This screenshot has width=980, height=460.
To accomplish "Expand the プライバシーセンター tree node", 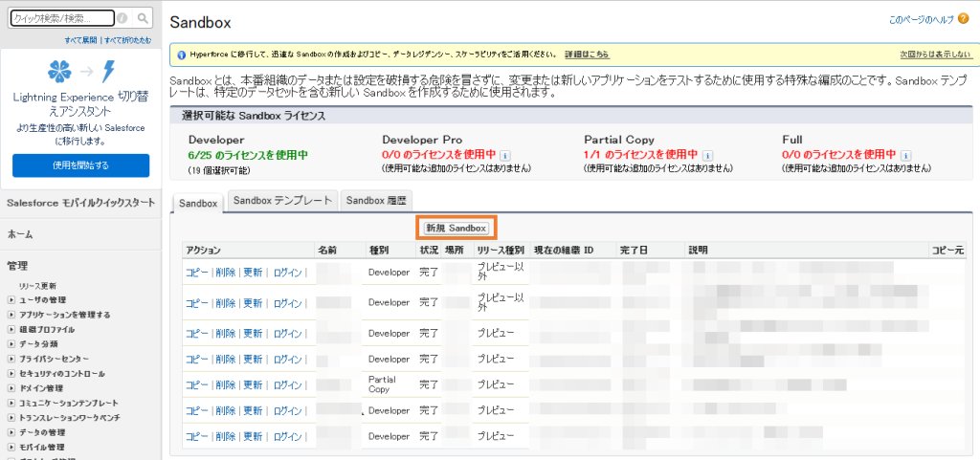I will (x=11, y=359).
